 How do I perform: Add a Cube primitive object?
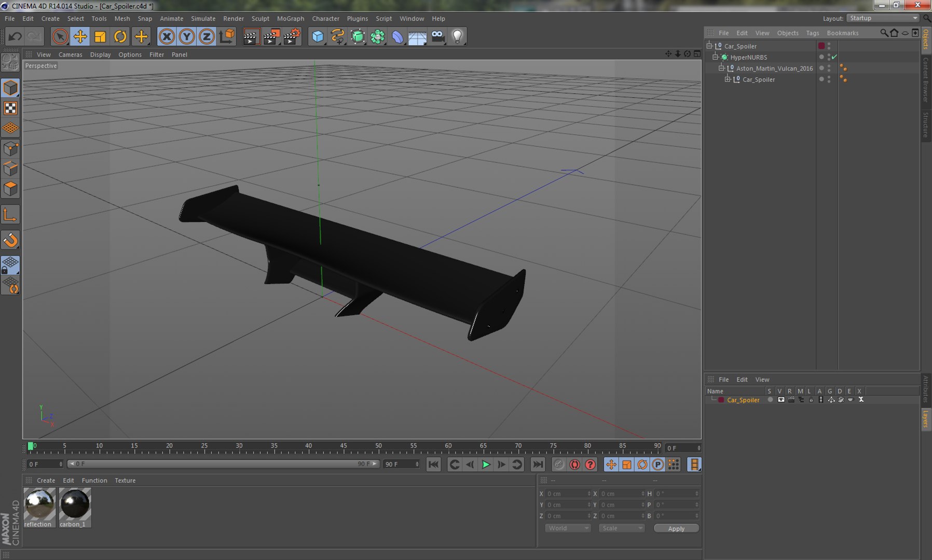point(318,36)
